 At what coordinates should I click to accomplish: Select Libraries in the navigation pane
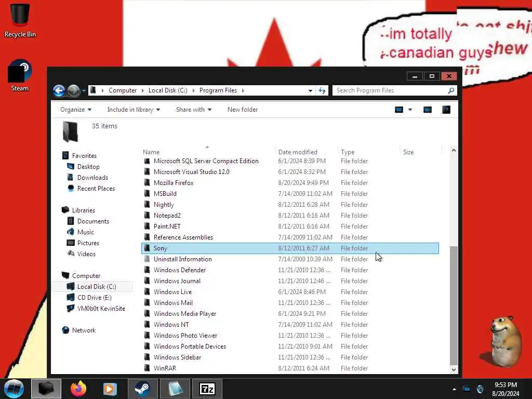click(84, 210)
